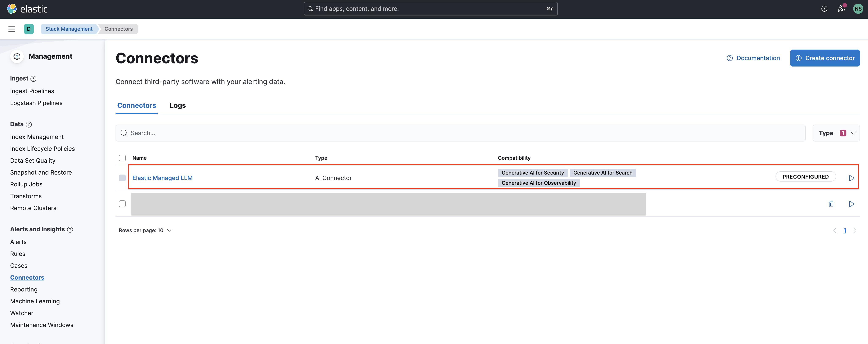
Task: Go to the next page arrow
Action: tap(855, 231)
